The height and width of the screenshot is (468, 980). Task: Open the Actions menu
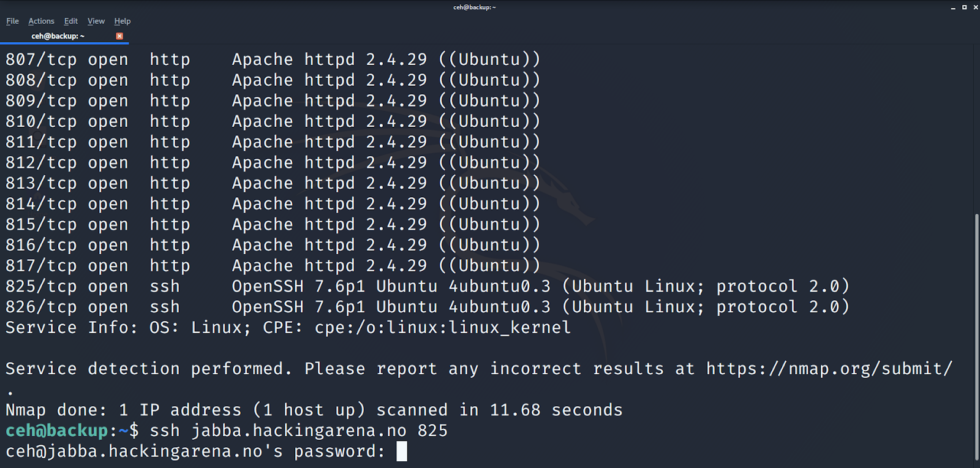coord(41,21)
